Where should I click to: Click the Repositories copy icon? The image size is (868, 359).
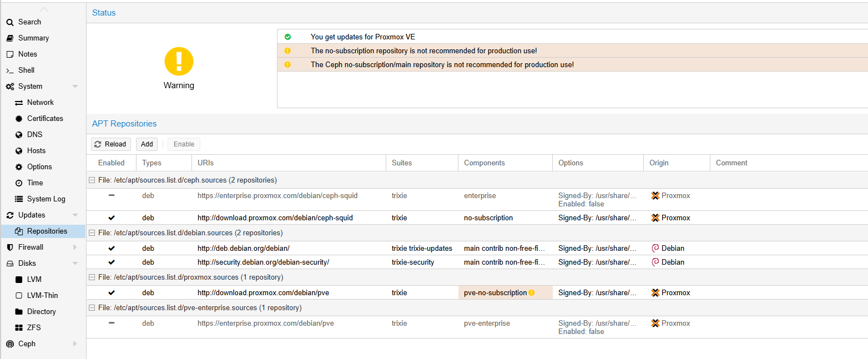(19, 231)
